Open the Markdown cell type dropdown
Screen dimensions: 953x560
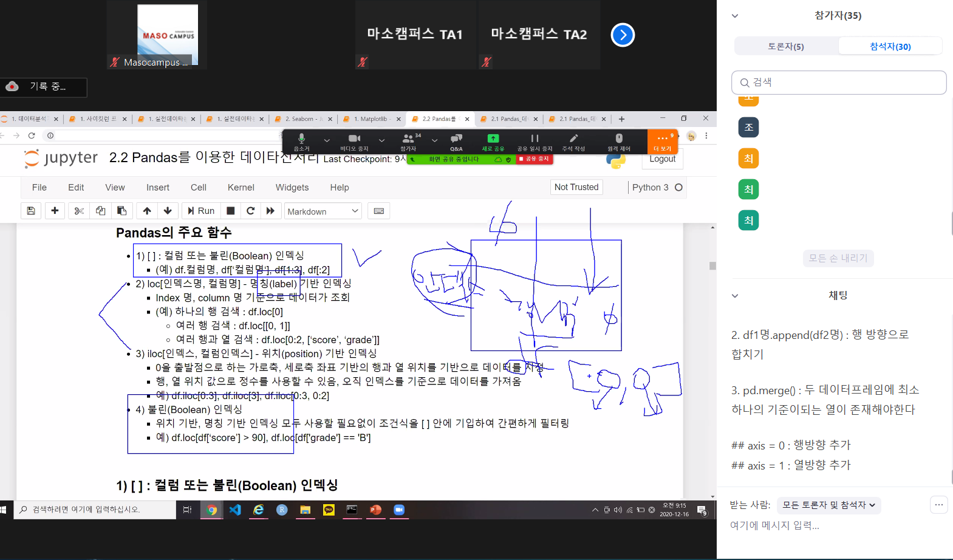pos(323,211)
